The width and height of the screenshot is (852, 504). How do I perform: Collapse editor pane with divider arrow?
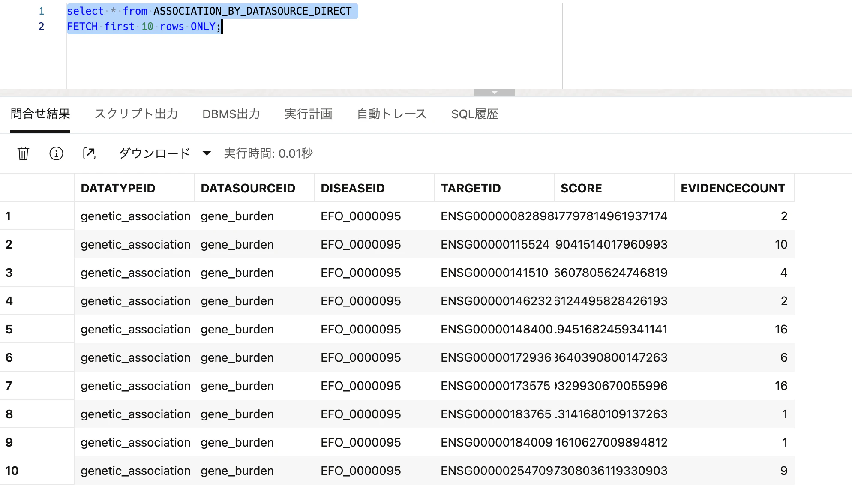(x=494, y=93)
